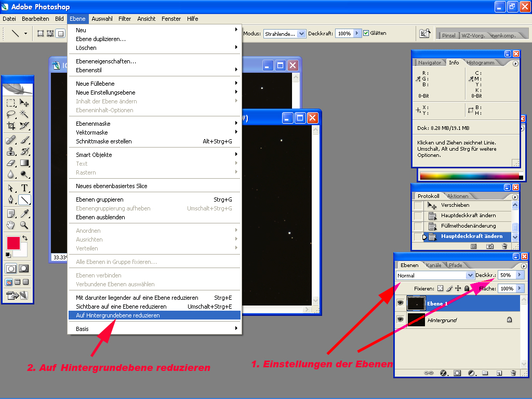532x399 pixels.
Task: Select the Horizontal Type tool
Action: [24, 188]
